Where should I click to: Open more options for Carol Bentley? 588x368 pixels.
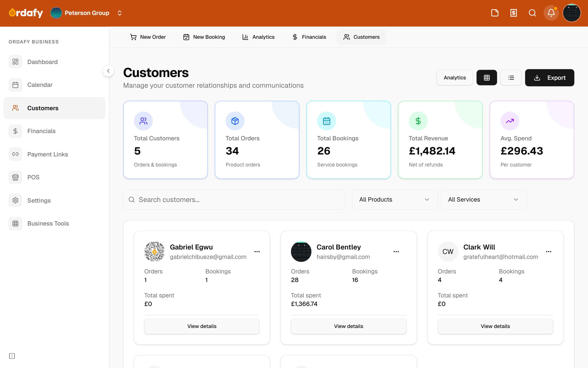tap(396, 252)
